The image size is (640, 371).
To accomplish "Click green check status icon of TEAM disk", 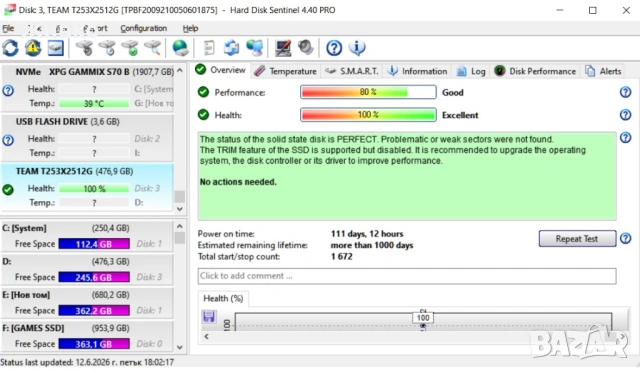I will click(8, 190).
